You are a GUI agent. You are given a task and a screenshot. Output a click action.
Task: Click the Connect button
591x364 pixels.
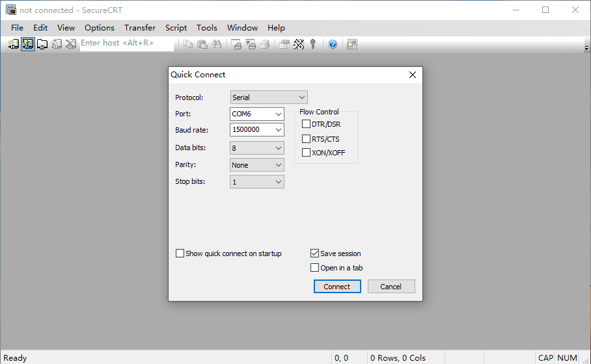[x=337, y=287]
